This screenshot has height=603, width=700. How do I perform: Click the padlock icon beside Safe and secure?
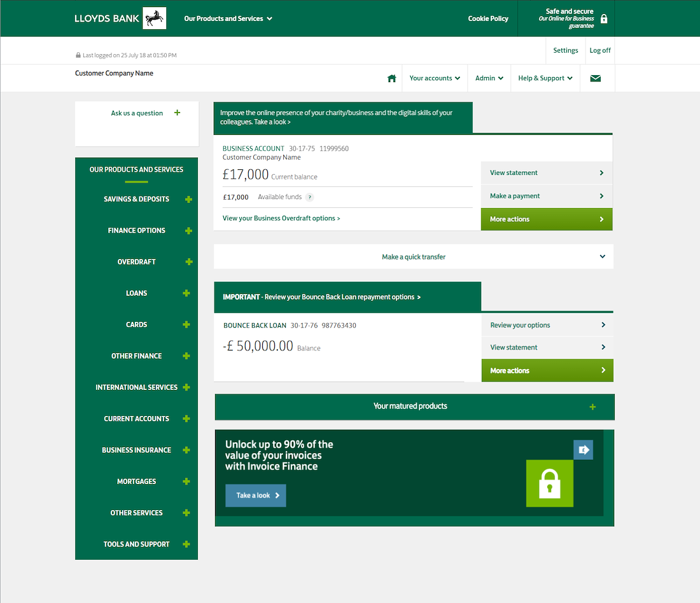(x=603, y=18)
